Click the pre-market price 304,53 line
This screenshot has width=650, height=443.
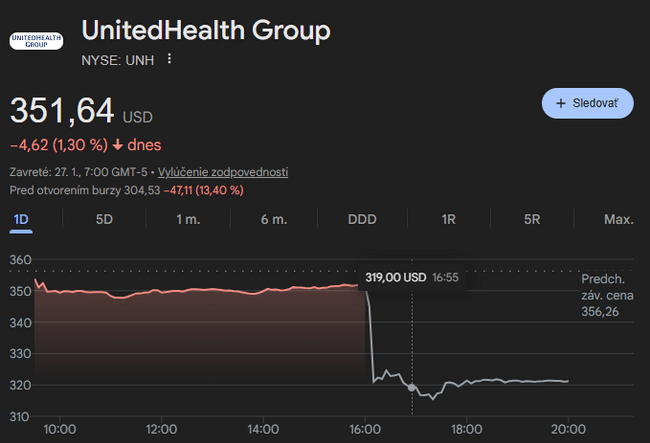coord(126,190)
